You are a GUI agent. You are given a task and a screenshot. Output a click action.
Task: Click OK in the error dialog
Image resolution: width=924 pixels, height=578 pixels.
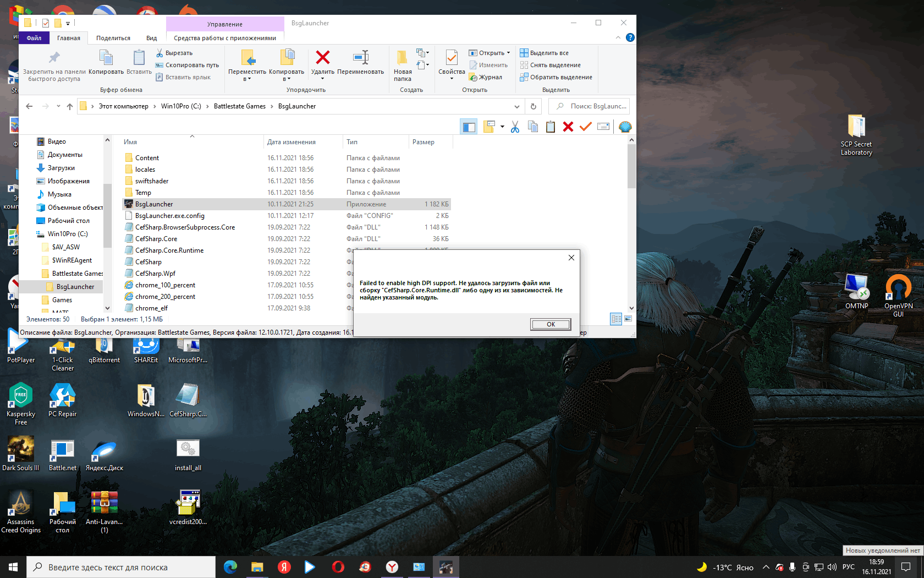pos(551,324)
